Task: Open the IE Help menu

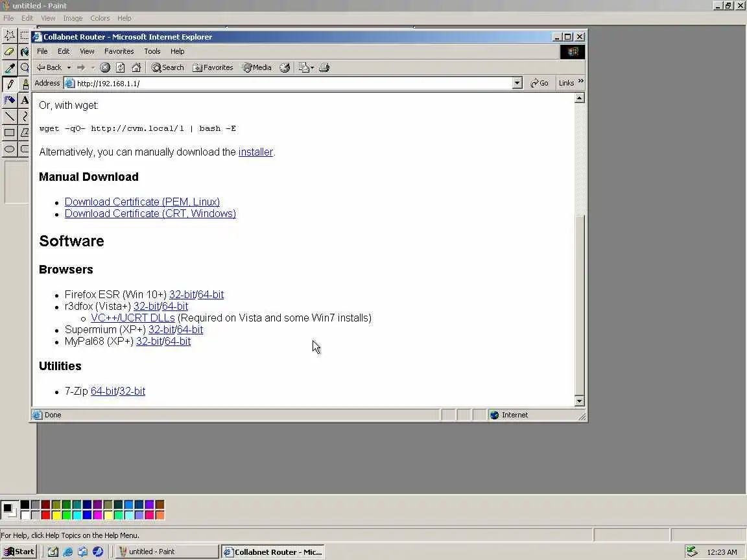Action: [177, 51]
